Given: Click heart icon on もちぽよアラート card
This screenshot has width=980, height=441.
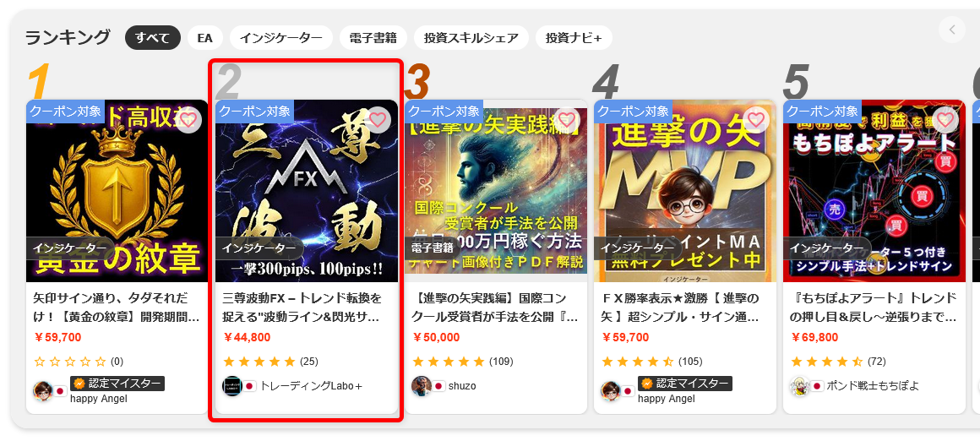Looking at the screenshot, I should (945, 119).
